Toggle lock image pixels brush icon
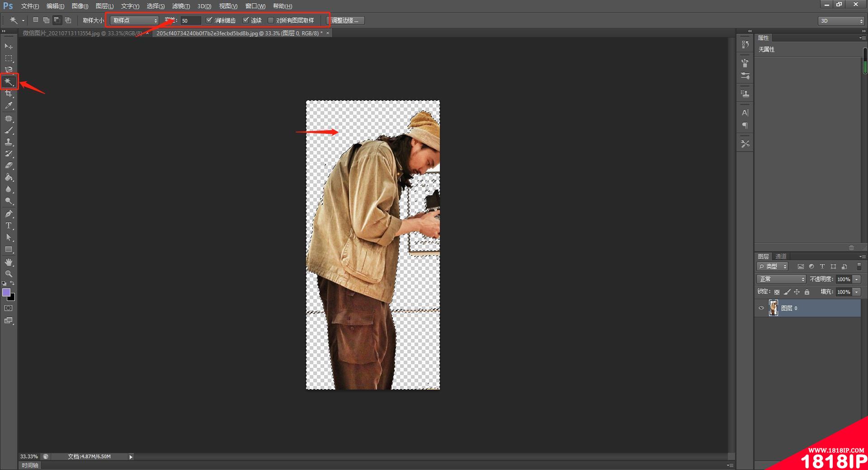This screenshot has height=470, width=868. [787, 292]
